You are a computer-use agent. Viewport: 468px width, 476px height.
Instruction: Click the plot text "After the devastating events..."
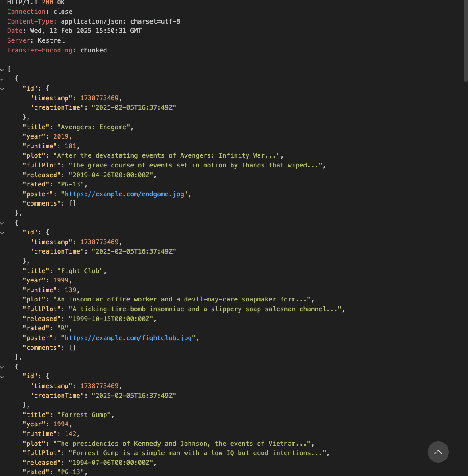(x=166, y=155)
